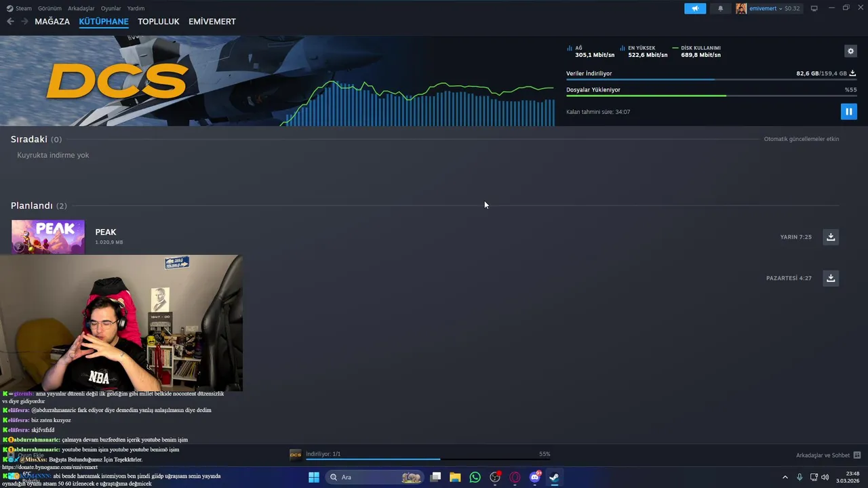The width and height of the screenshot is (868, 488).
Task: Click Otomatik güncellemeler etkin link
Action: pyautogui.click(x=802, y=139)
